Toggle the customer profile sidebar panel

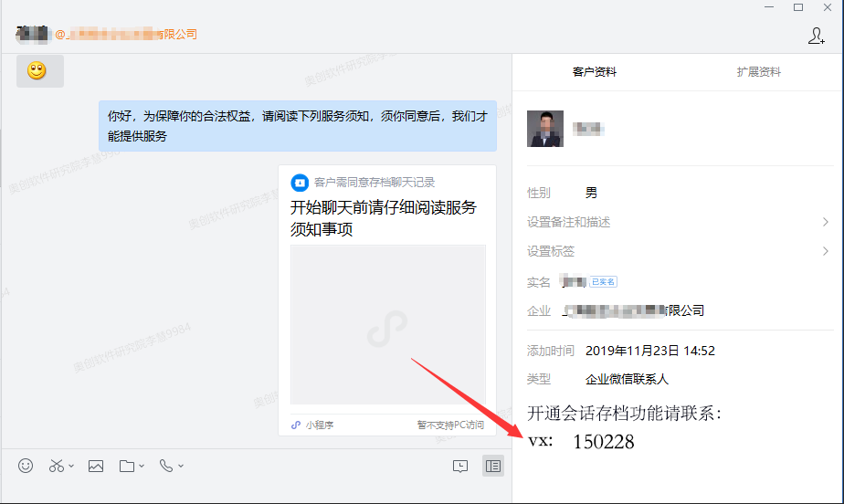click(493, 466)
